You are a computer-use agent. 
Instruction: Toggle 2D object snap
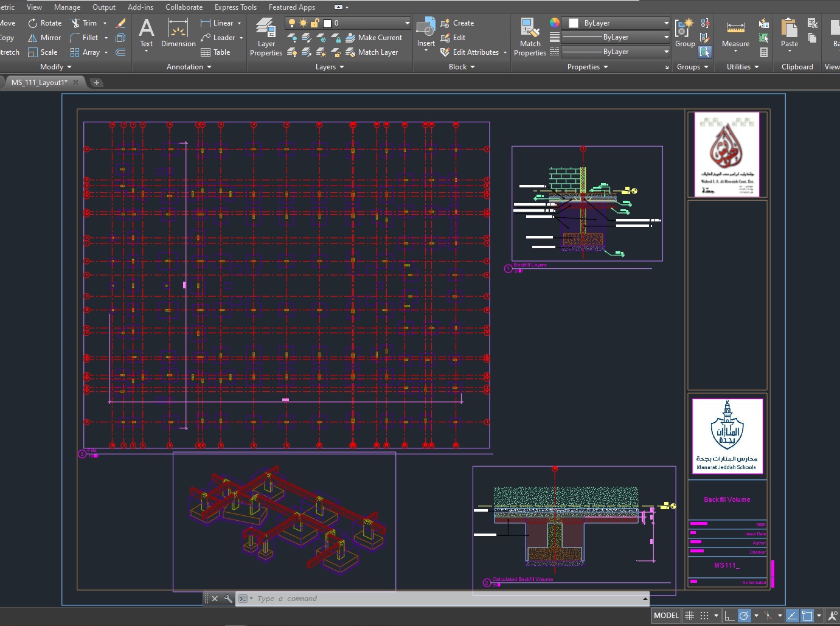807,616
